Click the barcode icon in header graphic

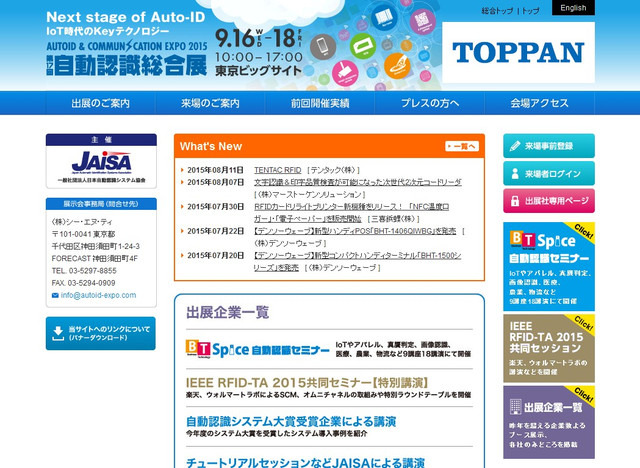pyautogui.click(x=384, y=18)
